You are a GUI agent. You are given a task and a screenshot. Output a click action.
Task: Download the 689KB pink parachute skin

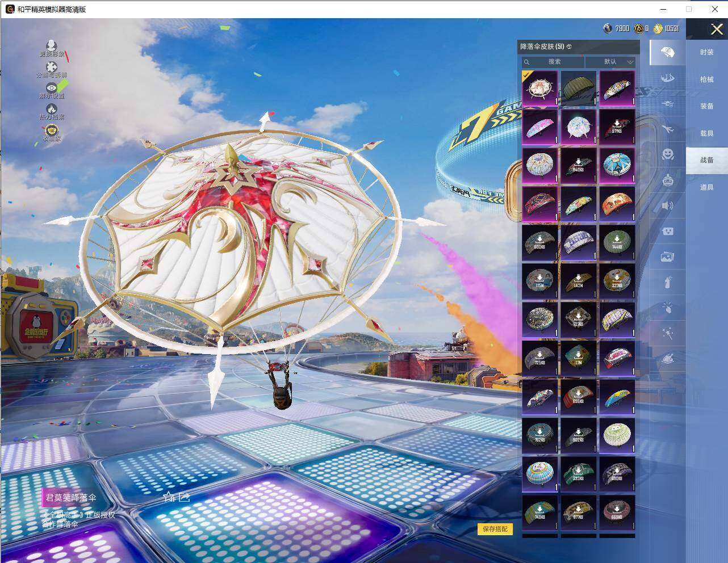[x=617, y=512]
